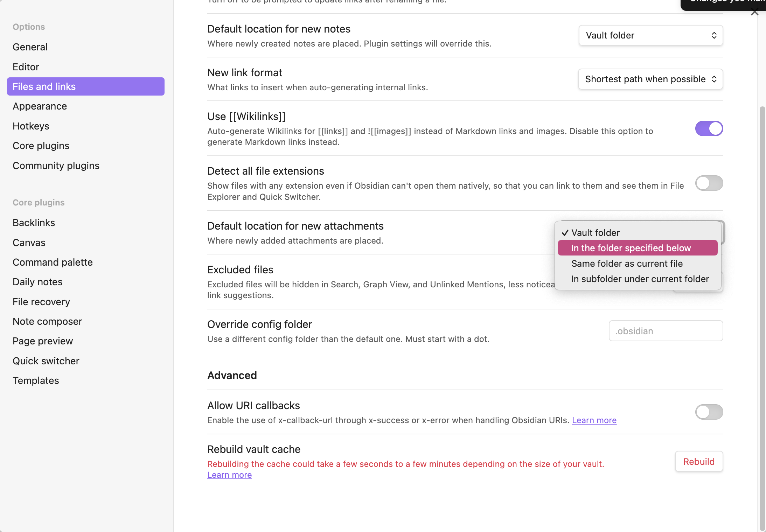Viewport: 766px width, 532px height.
Task: Open the Daily notes plugin settings
Action: pos(37,282)
